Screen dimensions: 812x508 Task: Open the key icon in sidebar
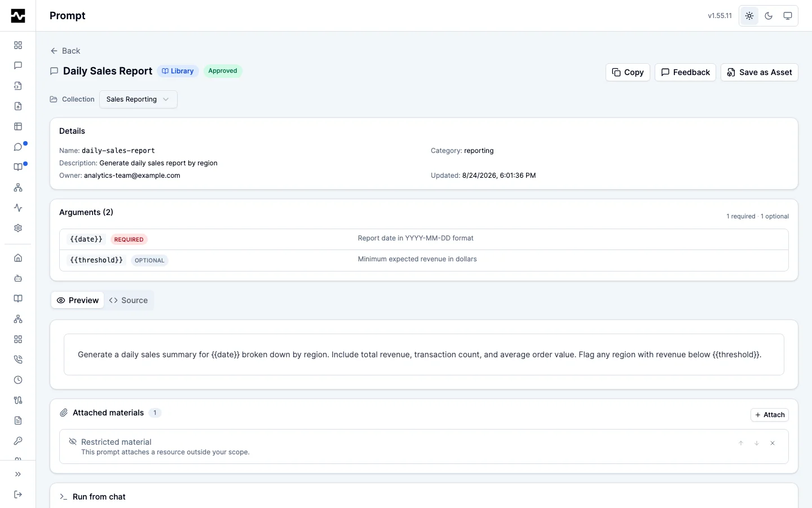pyautogui.click(x=18, y=441)
